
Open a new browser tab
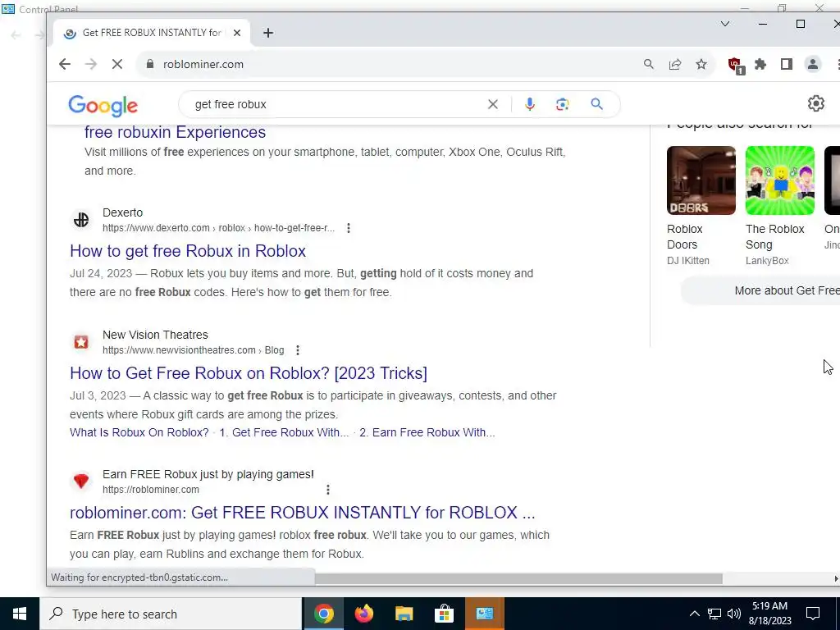tap(268, 33)
